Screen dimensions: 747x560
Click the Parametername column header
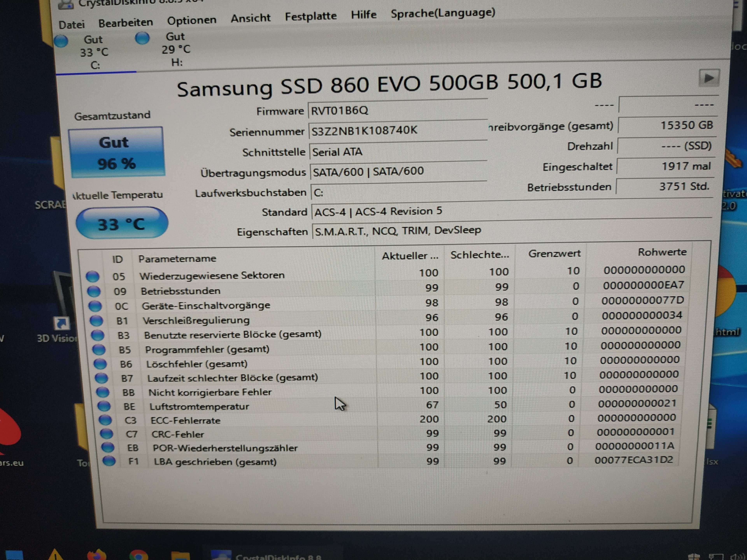click(x=177, y=259)
